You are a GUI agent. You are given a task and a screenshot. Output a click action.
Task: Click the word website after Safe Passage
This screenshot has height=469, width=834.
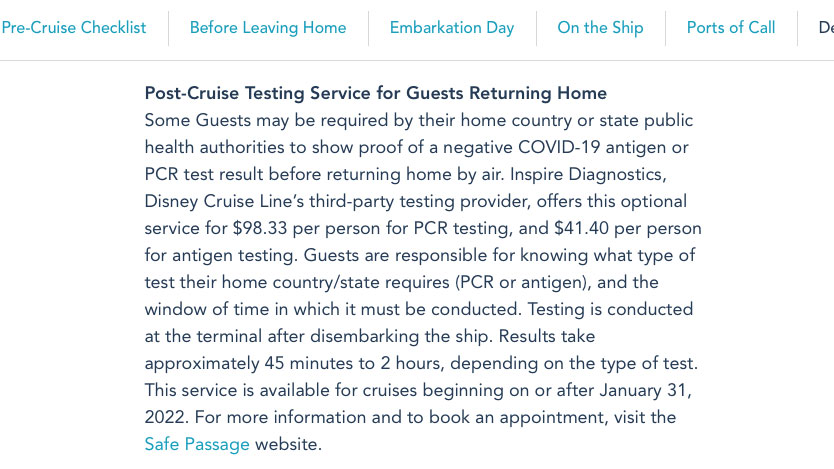pyautogui.click(x=288, y=444)
